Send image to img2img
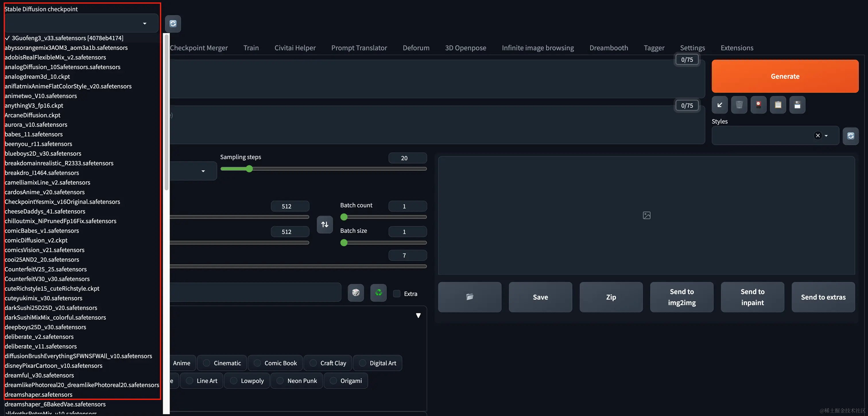Screen dimensions: 868x416 682,297
